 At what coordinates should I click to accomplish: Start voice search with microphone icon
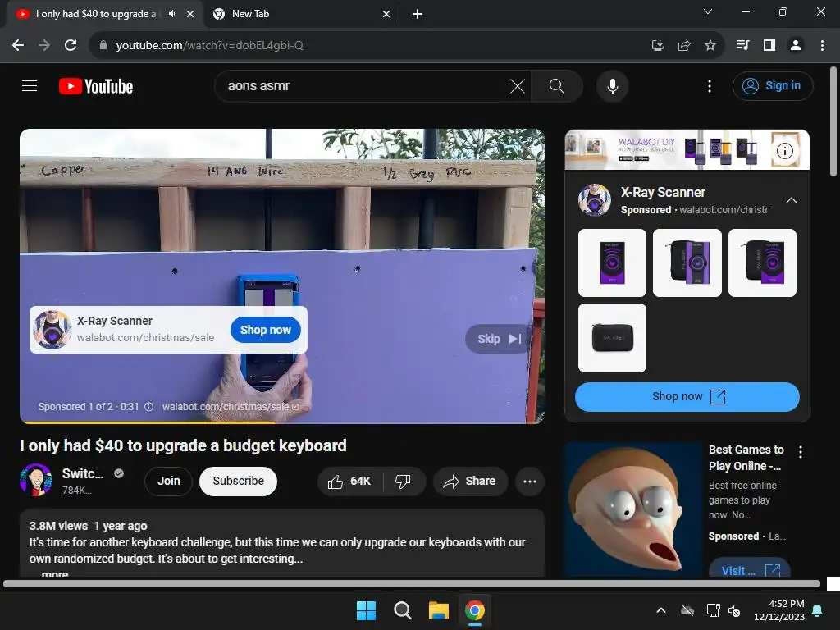[x=612, y=85]
